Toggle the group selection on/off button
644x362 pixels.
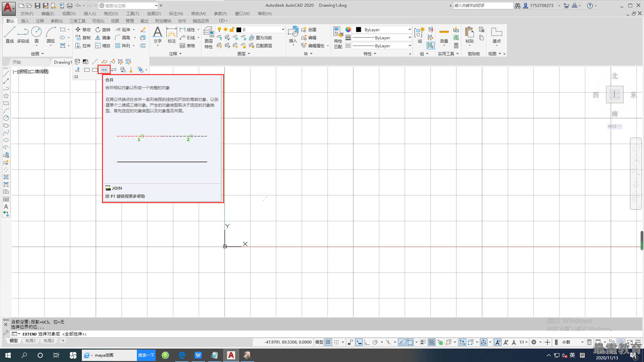[431, 46]
